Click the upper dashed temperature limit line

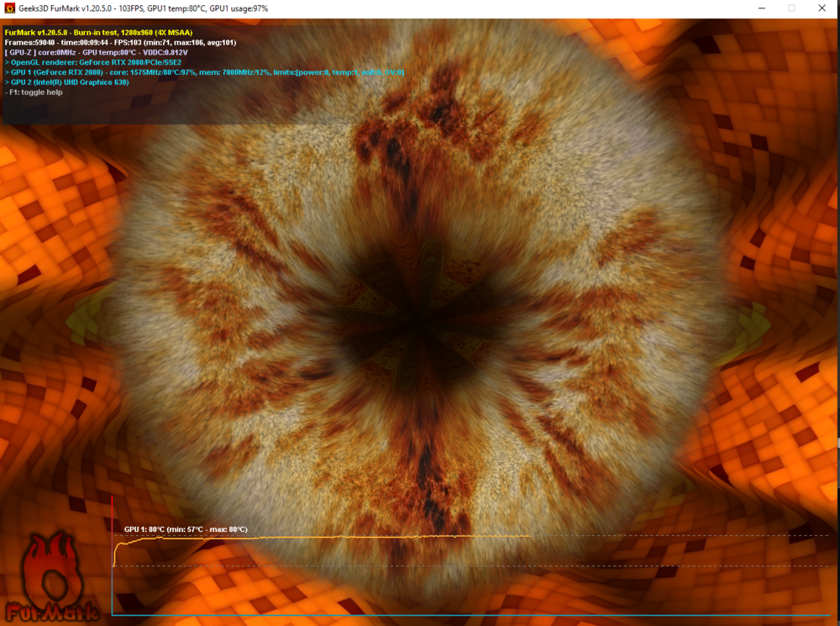672,535
